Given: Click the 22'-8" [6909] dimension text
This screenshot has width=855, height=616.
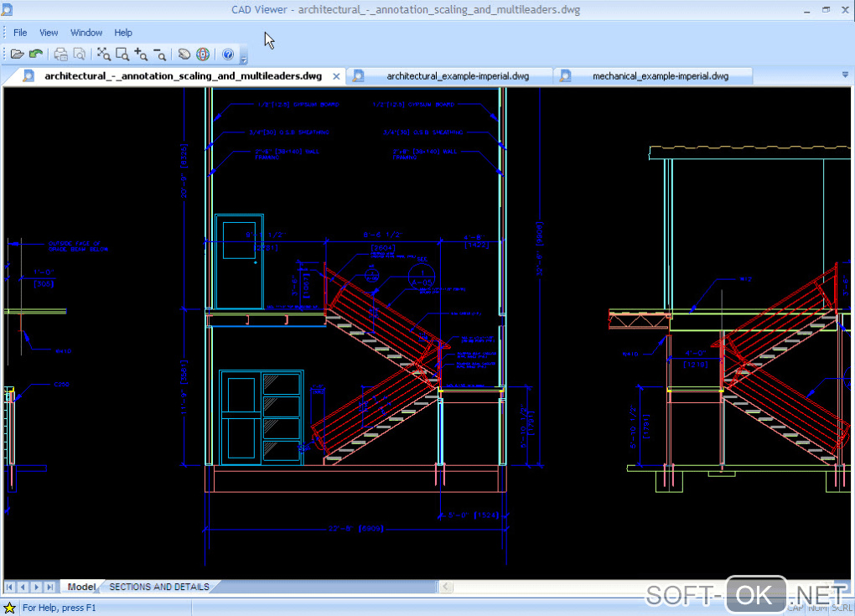Looking at the screenshot, I should [x=356, y=528].
